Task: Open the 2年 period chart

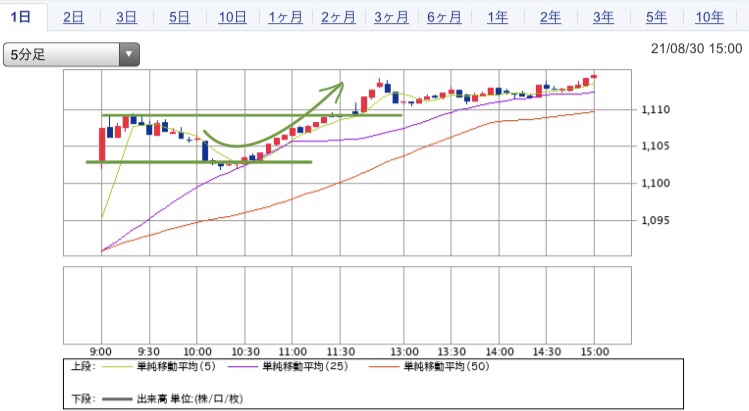Action: (x=551, y=18)
